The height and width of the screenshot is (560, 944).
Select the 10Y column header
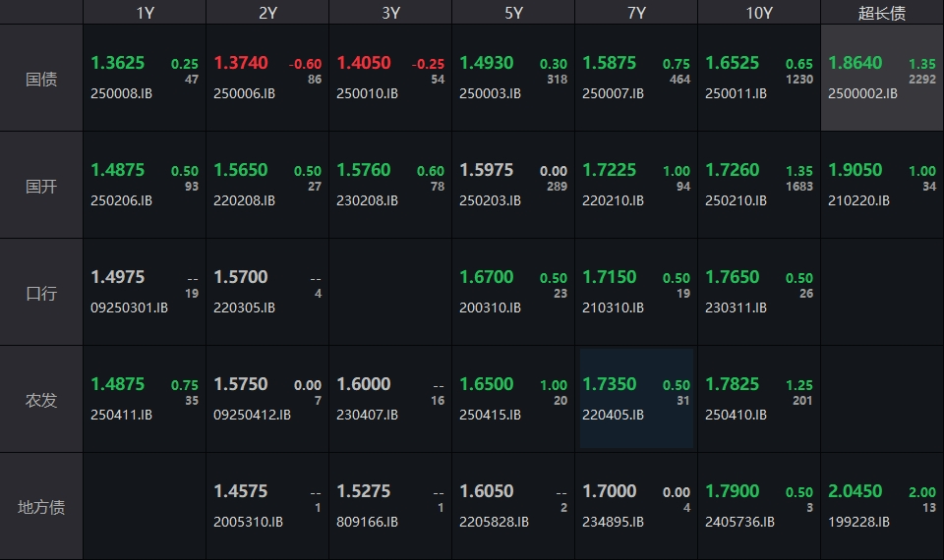[759, 13]
